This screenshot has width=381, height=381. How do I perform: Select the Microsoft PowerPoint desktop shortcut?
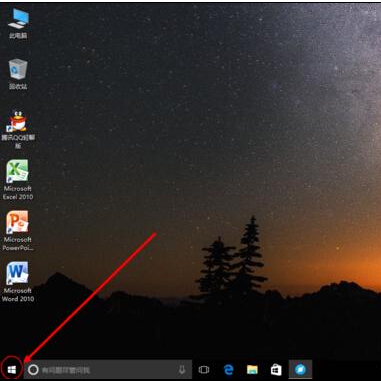tap(18, 231)
